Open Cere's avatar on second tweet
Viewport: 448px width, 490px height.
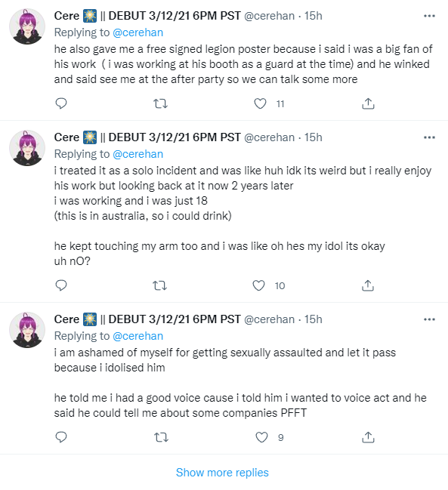27,148
